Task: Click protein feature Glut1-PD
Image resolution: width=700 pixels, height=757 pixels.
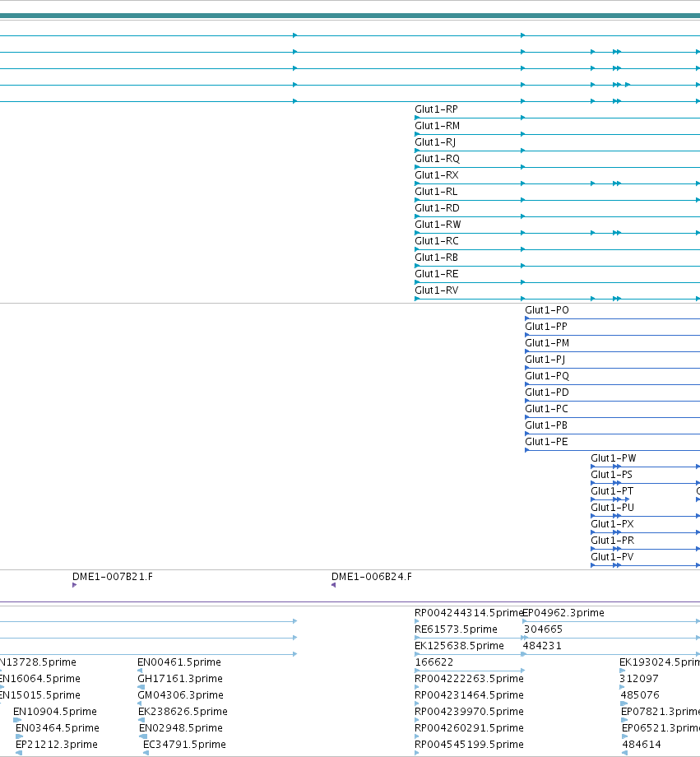Action: pos(547,392)
